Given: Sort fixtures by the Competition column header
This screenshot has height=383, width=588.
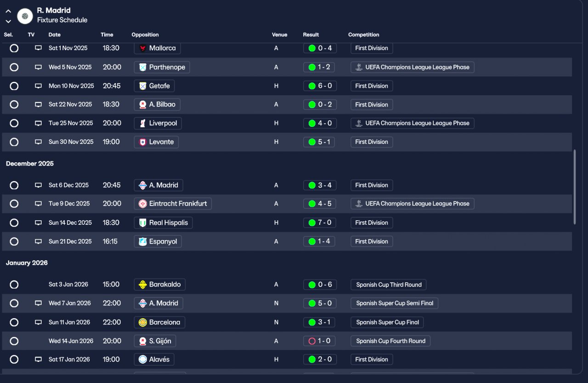Looking at the screenshot, I should (x=364, y=35).
